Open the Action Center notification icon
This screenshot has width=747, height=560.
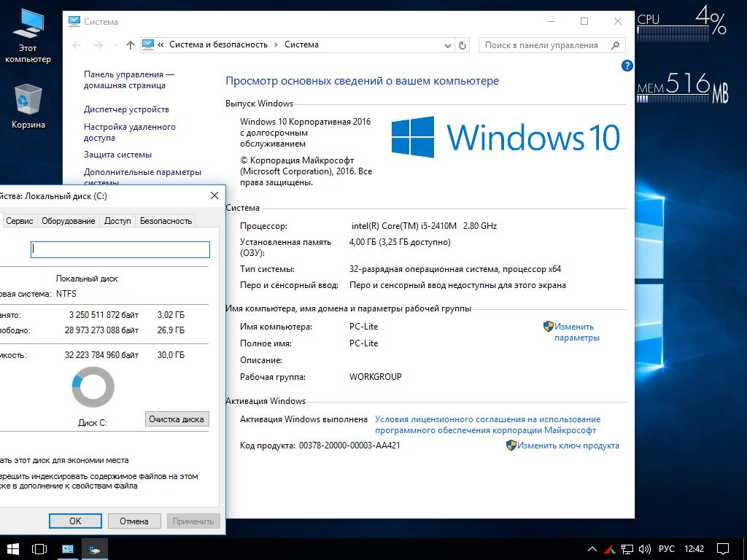tap(722, 548)
